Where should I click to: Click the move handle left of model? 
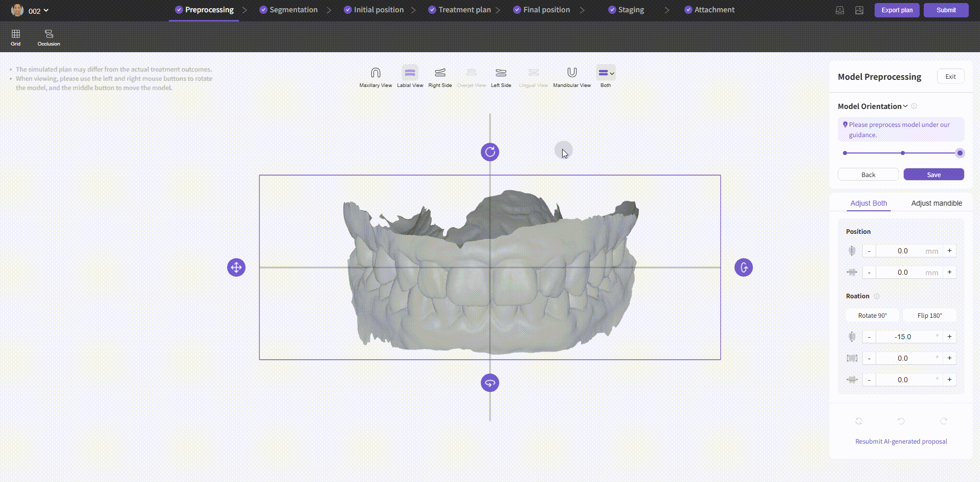tap(236, 267)
